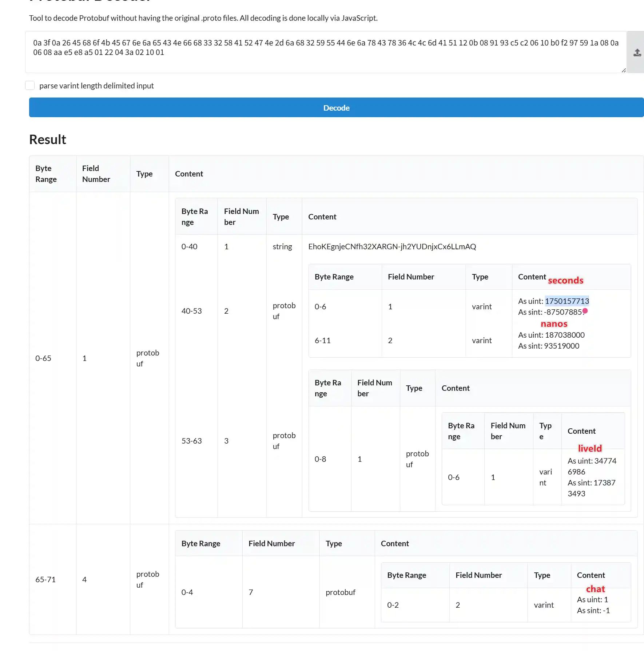Click the "As sint: 93519000" value
The image size is (644, 651).
[548, 346]
